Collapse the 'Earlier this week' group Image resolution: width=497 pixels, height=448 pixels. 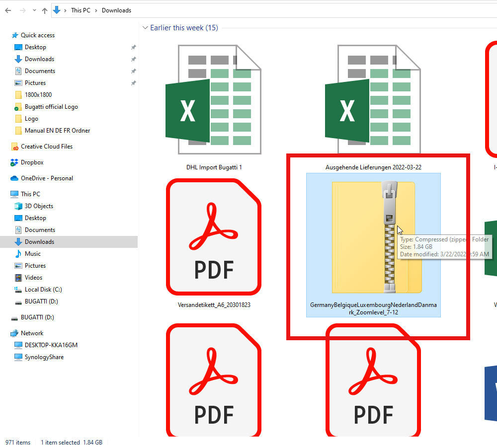145,28
